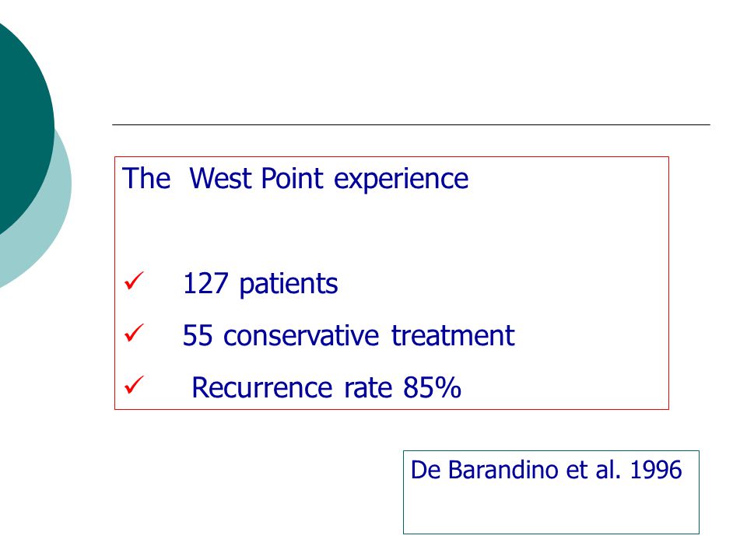
Task: Click the word treatment in second bullet
Action: pyautogui.click(x=453, y=335)
